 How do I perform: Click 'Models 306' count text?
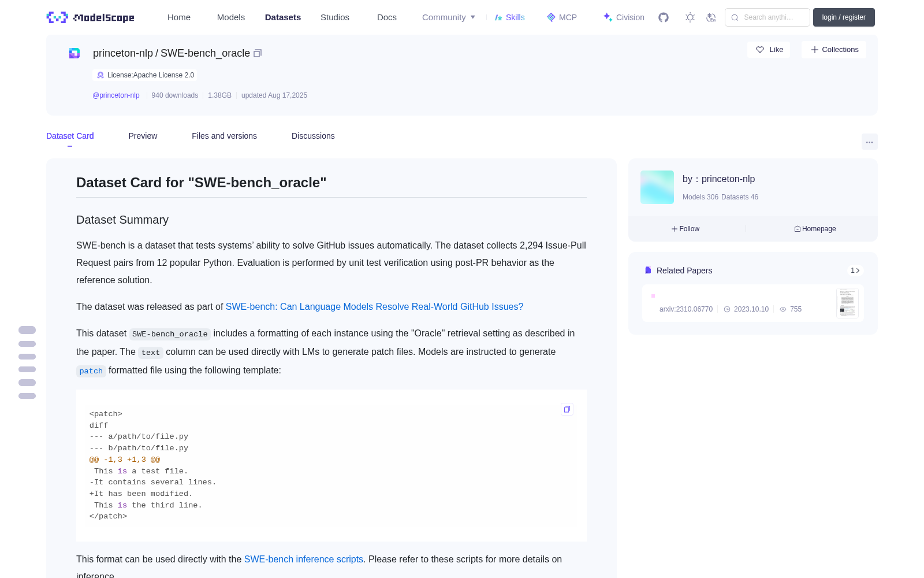pos(701,197)
